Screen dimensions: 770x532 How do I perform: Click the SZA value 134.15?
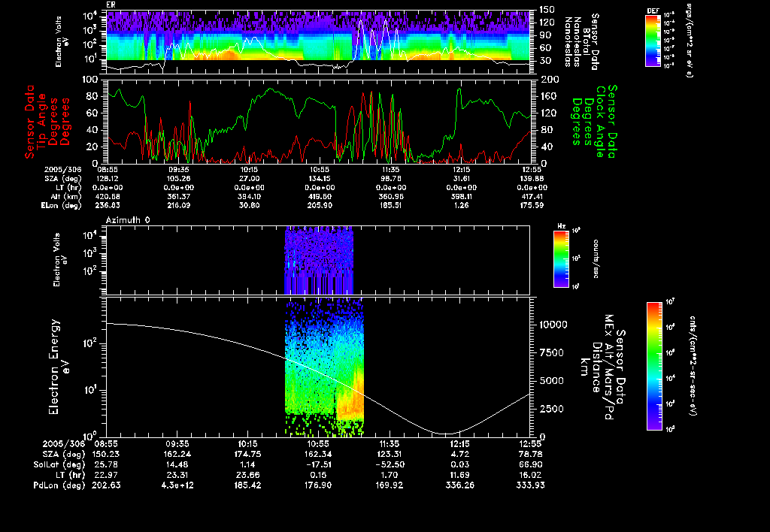click(x=319, y=179)
